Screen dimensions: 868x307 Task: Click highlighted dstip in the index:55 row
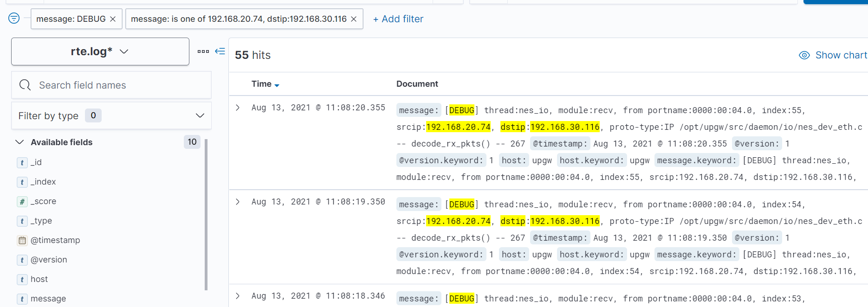(x=513, y=127)
